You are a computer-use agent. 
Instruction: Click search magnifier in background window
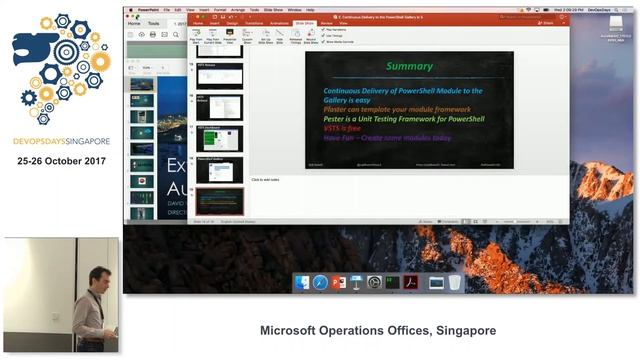176,35
